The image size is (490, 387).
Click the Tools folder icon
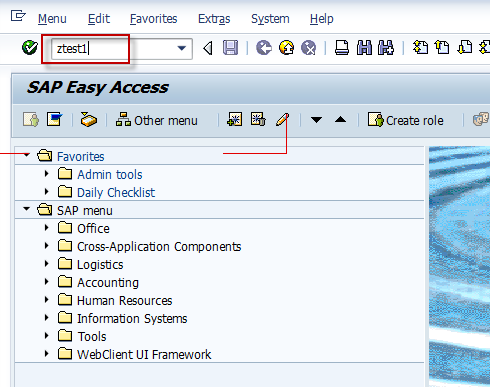(65, 335)
